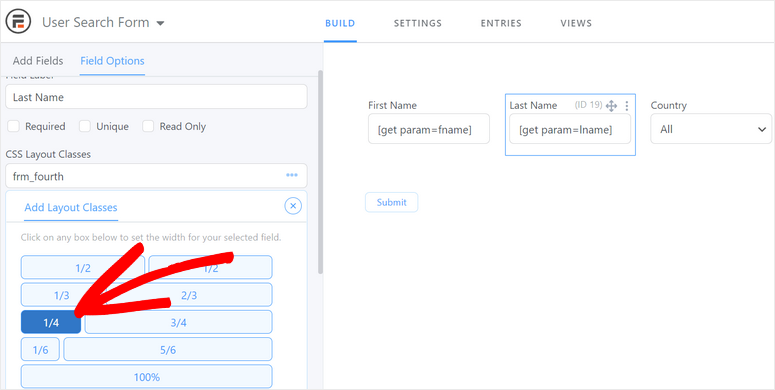The width and height of the screenshot is (775, 390).
Task: Enable the Unique checkbox
Action: 85,127
